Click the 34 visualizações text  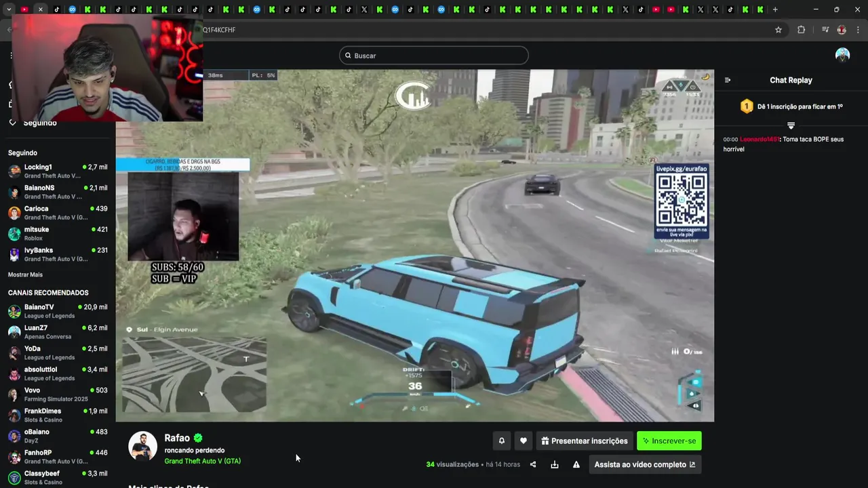click(x=452, y=464)
